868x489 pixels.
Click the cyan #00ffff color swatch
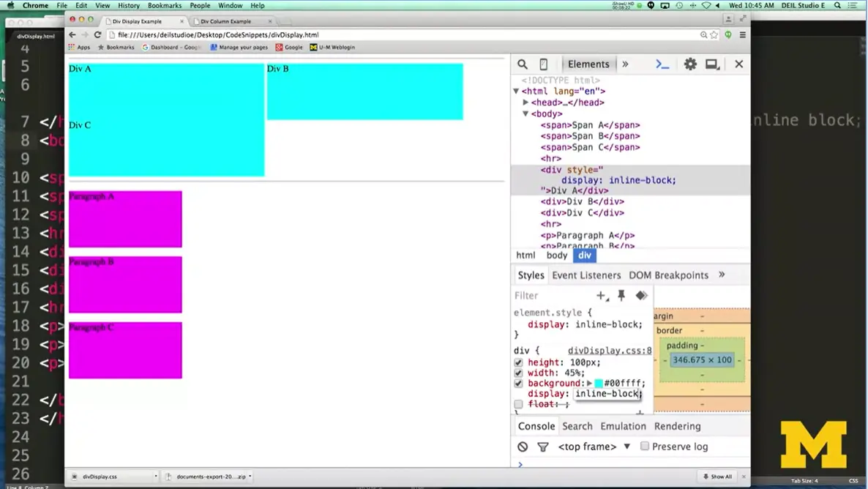599,383
